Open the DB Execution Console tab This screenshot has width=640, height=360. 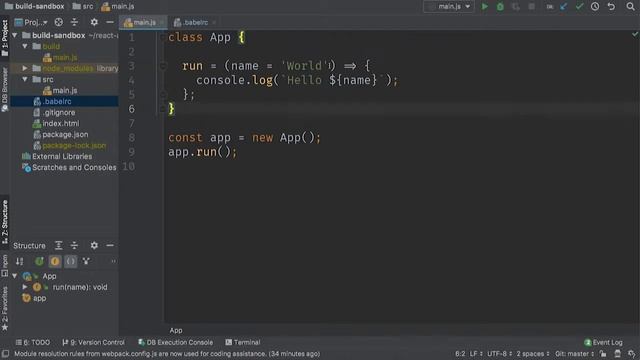pyautogui.click(x=176, y=342)
